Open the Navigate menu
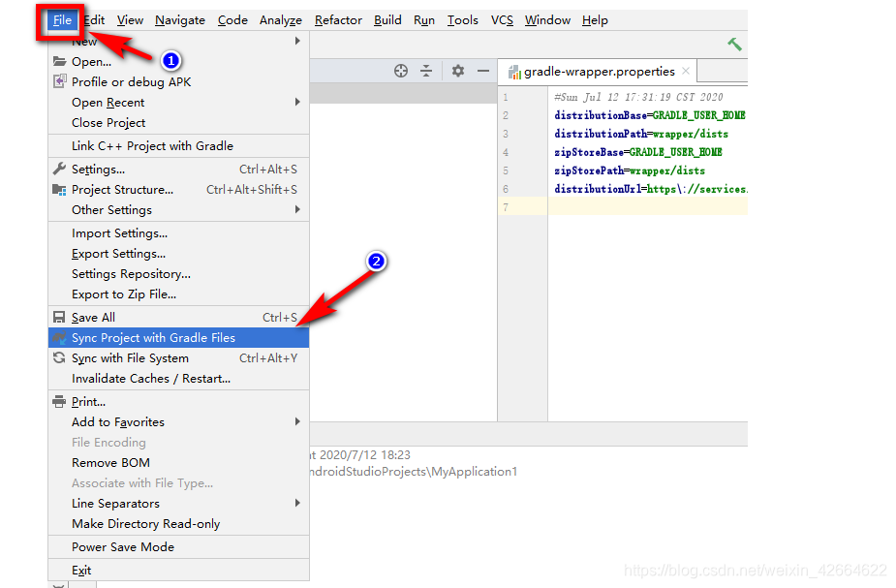Screen dimensions: 896x588 pyautogui.click(x=180, y=20)
